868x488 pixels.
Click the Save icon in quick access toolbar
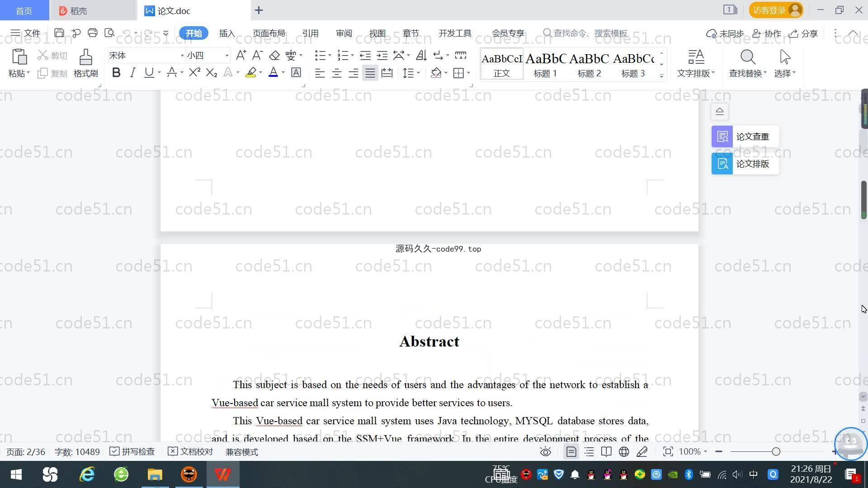pos(59,33)
